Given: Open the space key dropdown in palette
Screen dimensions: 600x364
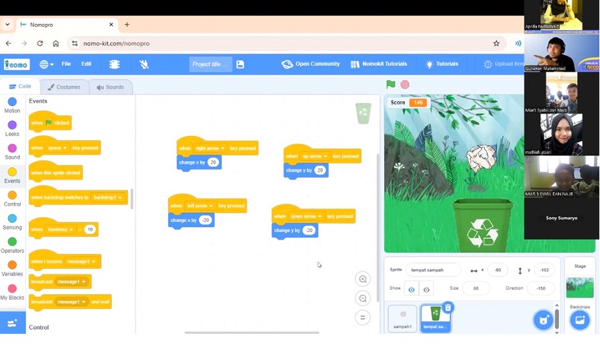Looking at the screenshot, I should 58,148.
